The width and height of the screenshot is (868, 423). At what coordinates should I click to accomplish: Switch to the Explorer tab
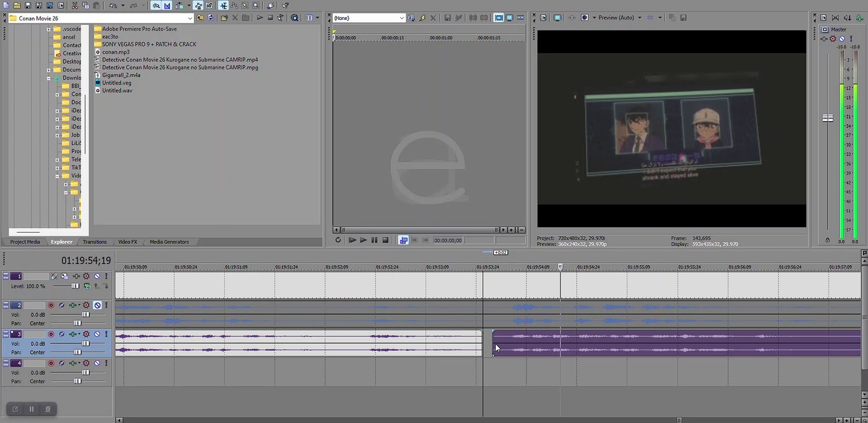(62, 242)
